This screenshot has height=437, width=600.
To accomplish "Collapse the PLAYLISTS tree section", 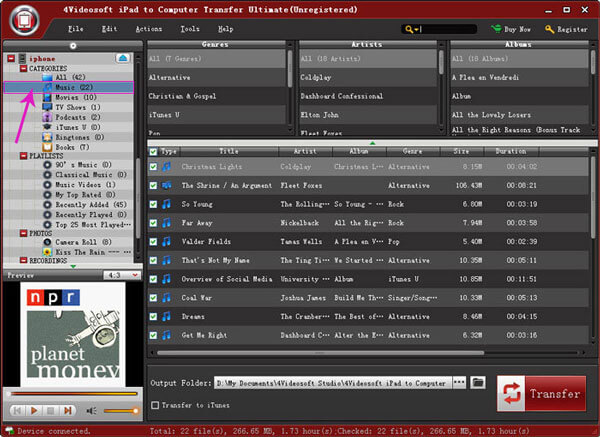I will (23, 157).
